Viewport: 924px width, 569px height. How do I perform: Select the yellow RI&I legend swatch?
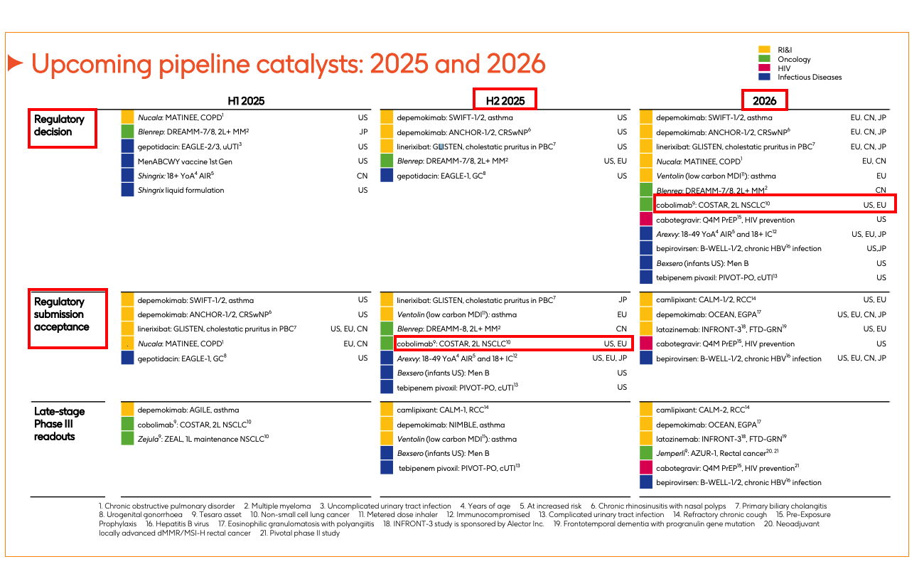coord(765,50)
